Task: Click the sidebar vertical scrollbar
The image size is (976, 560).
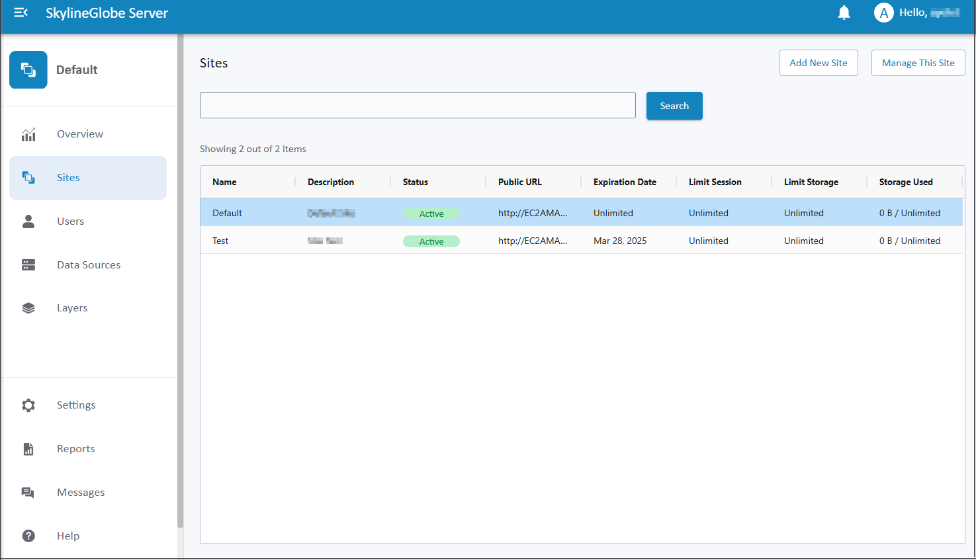Action: point(180,281)
